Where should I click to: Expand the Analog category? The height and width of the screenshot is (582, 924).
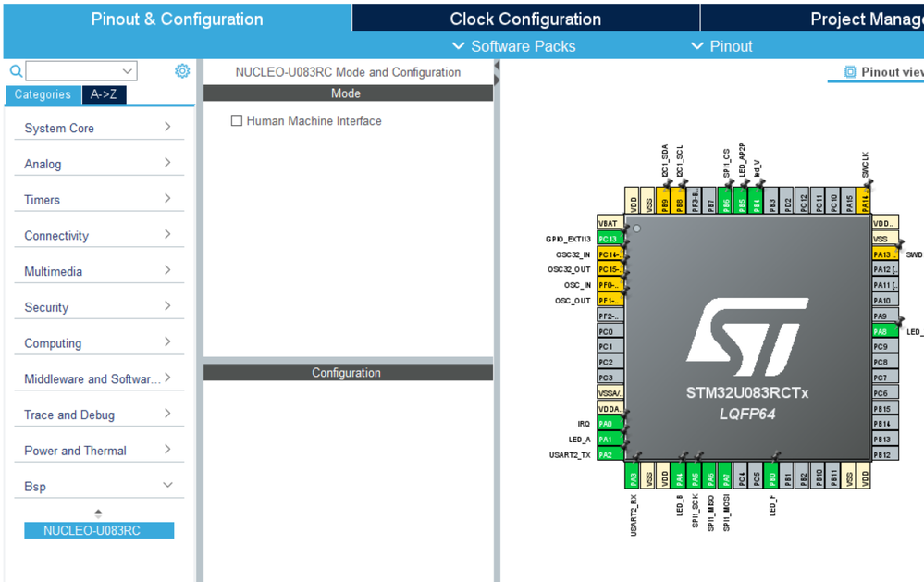pos(99,164)
